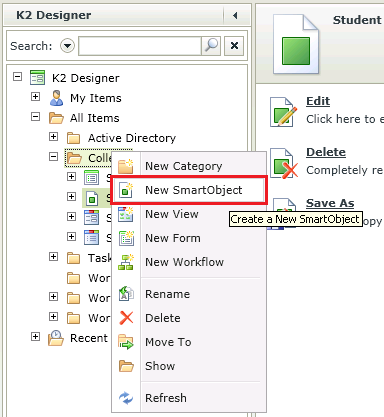Image resolution: width=384 pixels, height=417 pixels.
Task: Click the Refresh arrows icon
Action: 126,398
